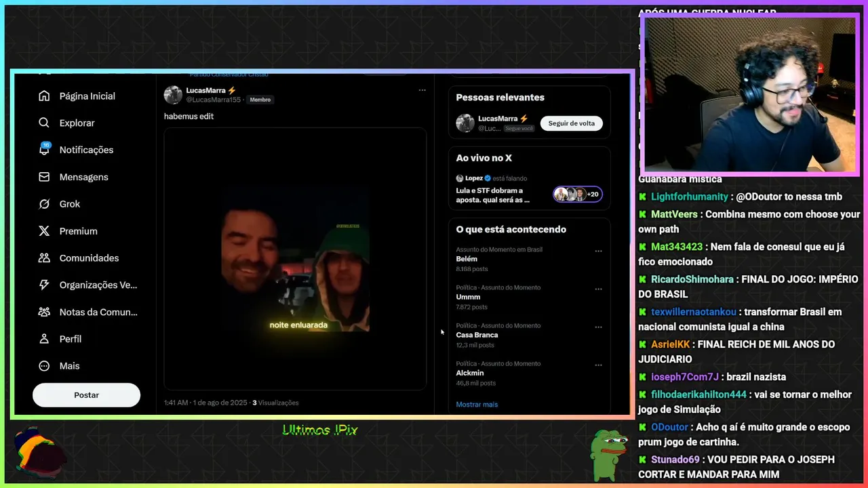Open Página Inicial home icon

44,96
